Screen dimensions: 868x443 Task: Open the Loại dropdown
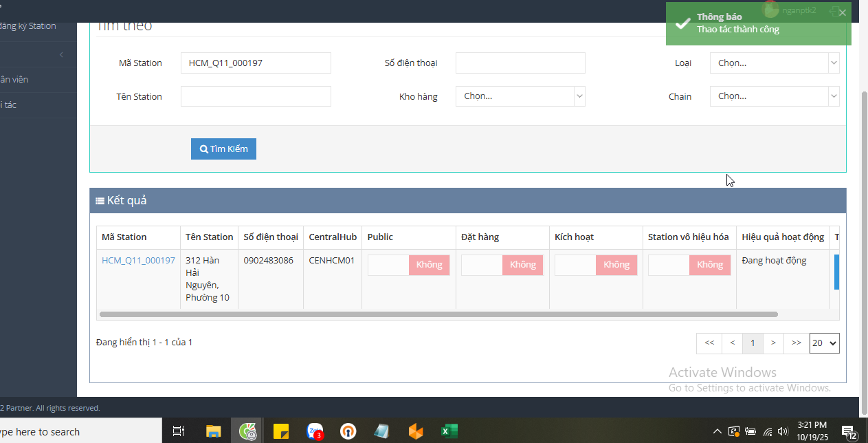point(775,63)
